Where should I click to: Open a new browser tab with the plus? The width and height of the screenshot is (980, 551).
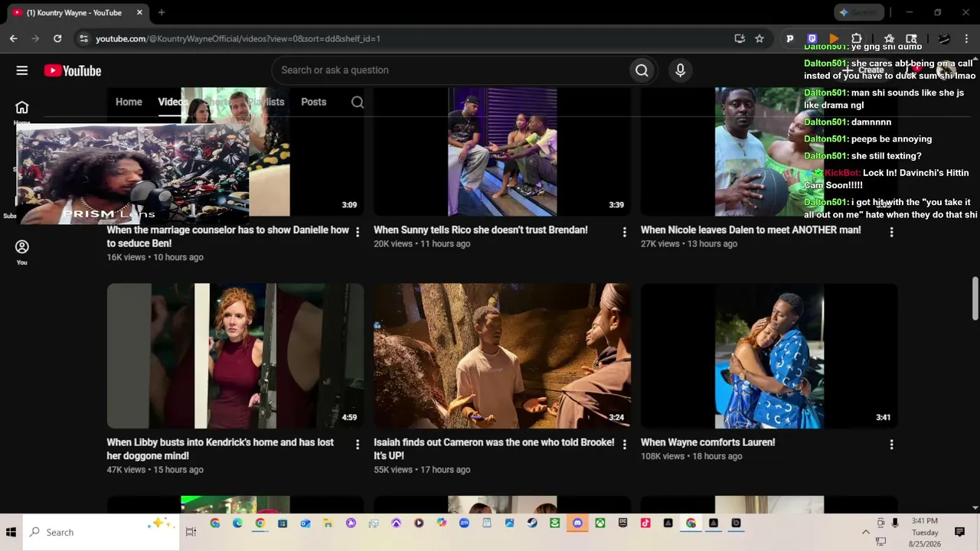[x=162, y=12]
